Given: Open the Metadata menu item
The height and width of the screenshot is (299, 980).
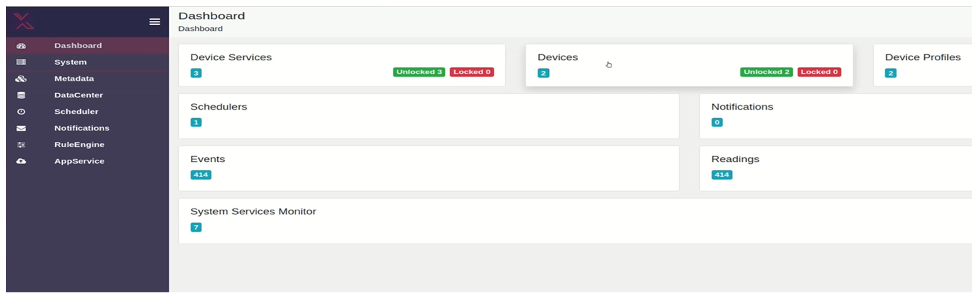Looking at the screenshot, I should [74, 79].
